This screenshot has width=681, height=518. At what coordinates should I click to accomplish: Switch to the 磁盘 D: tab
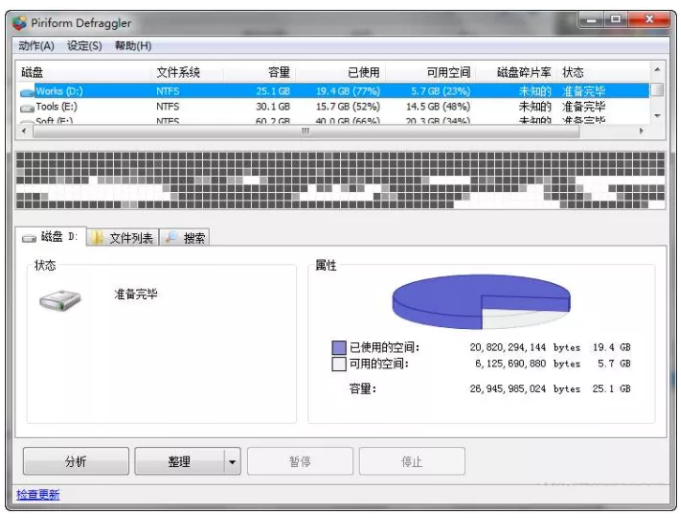(50, 238)
